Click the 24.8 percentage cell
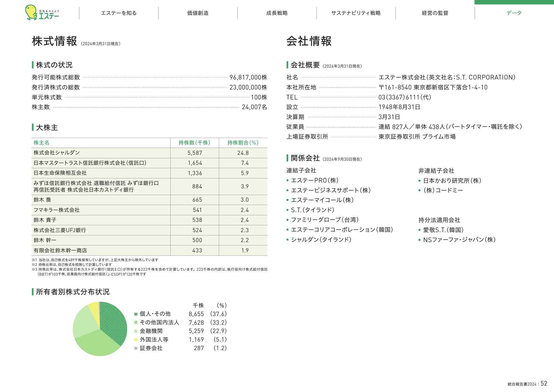This screenshot has width=554, height=392. [243, 153]
